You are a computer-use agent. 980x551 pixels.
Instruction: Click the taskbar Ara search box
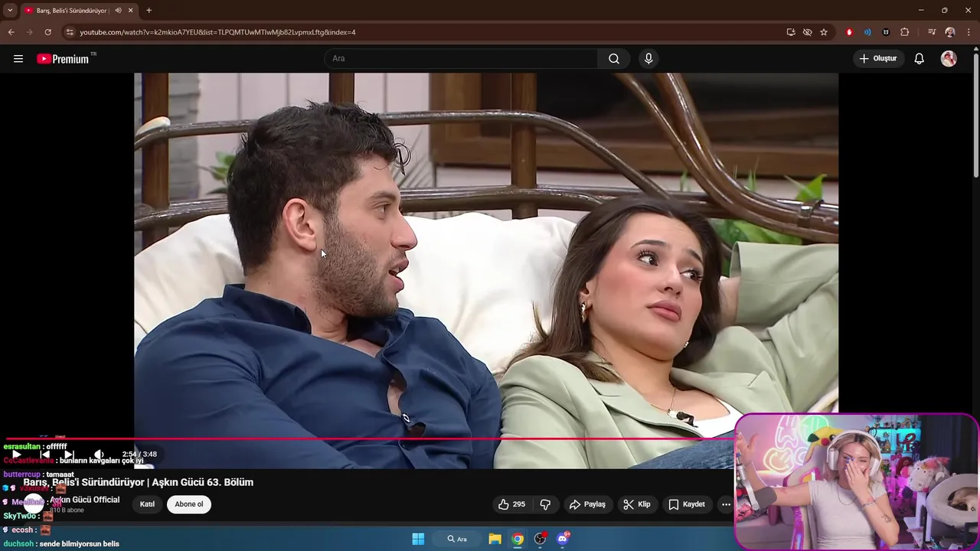point(457,539)
